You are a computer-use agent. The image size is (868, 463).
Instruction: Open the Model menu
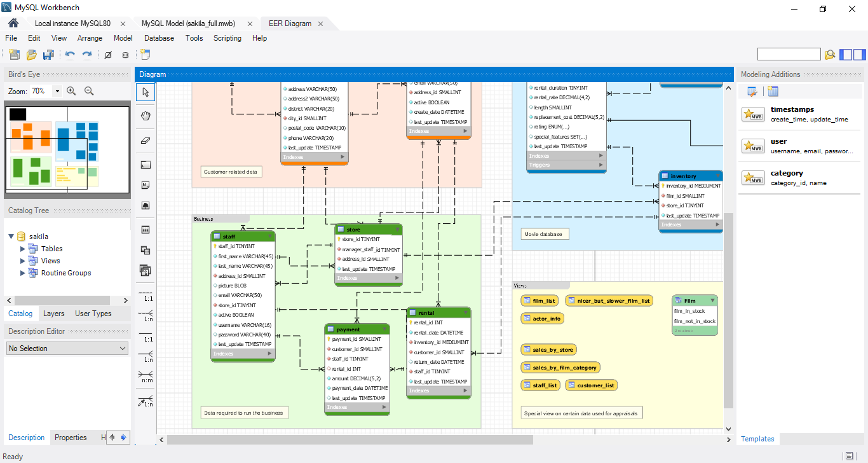(123, 38)
